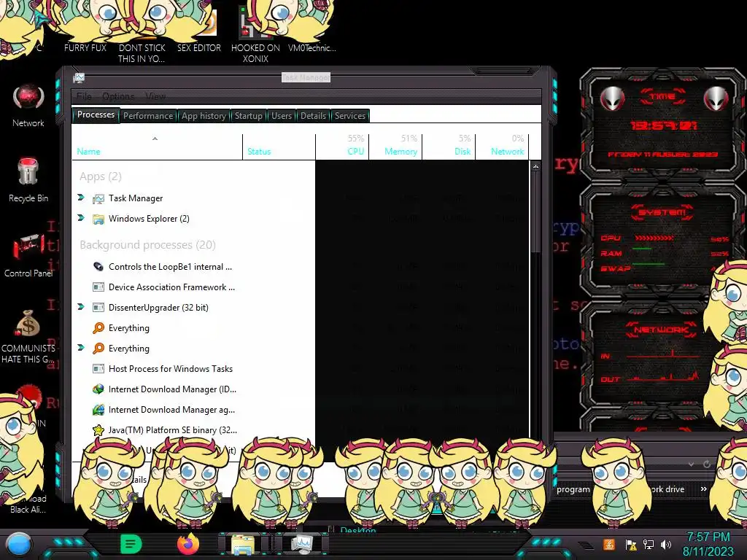
Task: Open the green notes app on taskbar
Action: coord(131,544)
